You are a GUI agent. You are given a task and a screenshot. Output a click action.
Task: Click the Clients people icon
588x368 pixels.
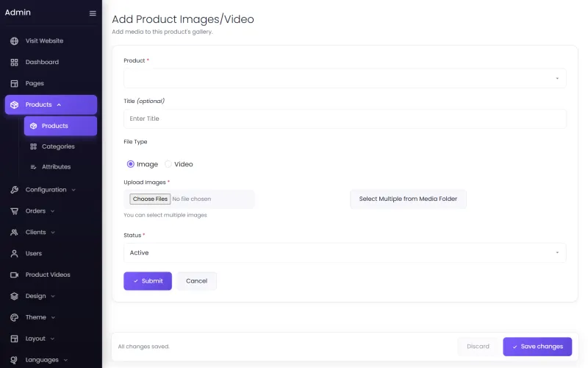pyautogui.click(x=14, y=233)
